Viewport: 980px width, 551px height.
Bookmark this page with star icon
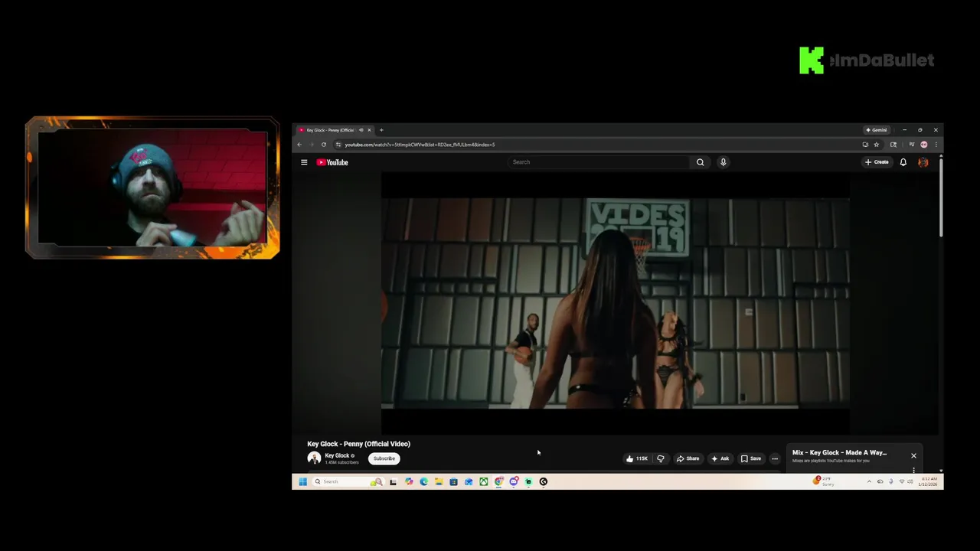click(x=877, y=145)
